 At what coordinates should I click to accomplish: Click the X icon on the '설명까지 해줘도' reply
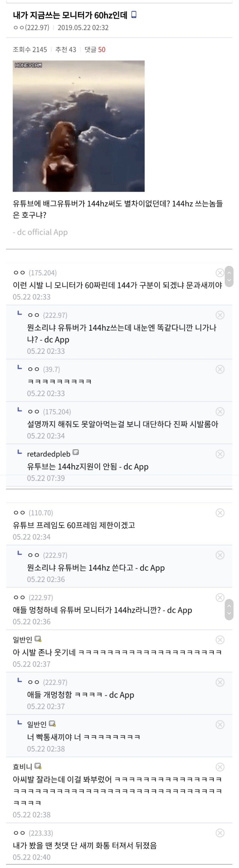(220, 411)
